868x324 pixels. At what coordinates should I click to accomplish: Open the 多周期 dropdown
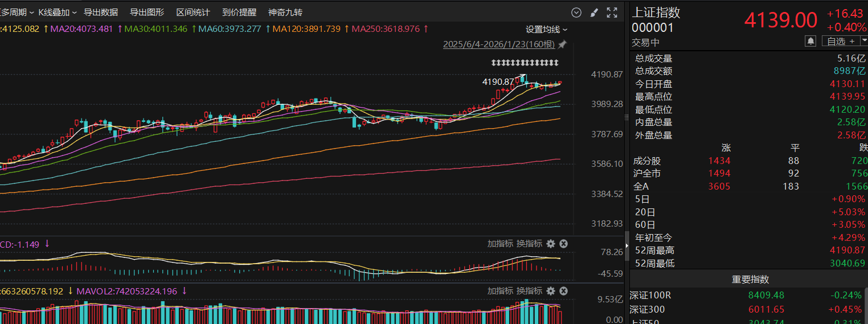[17, 12]
